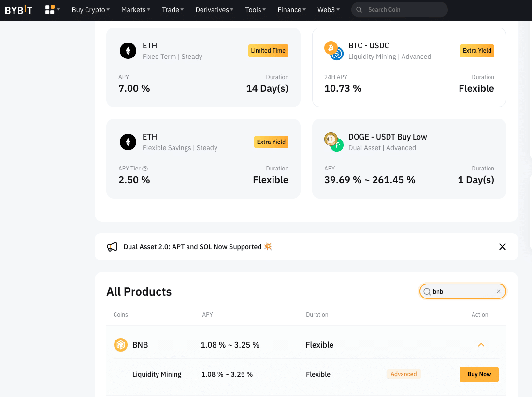The image size is (532, 397).
Task: Open the Buy Crypto menu
Action: click(x=90, y=10)
